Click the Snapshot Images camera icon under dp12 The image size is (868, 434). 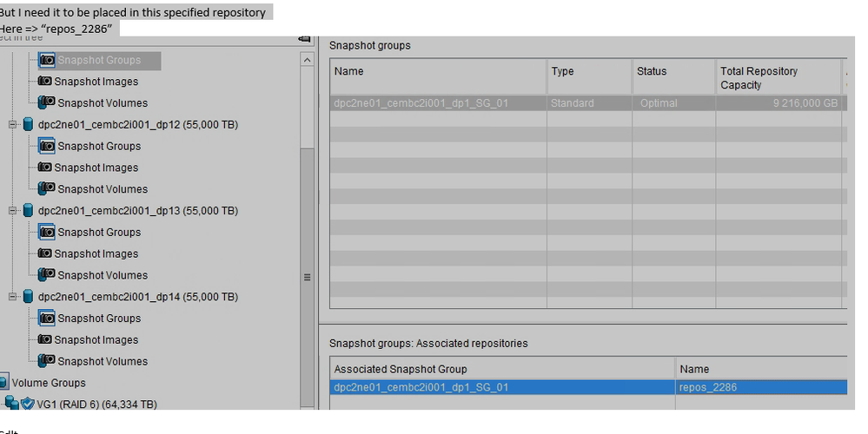click(44, 168)
